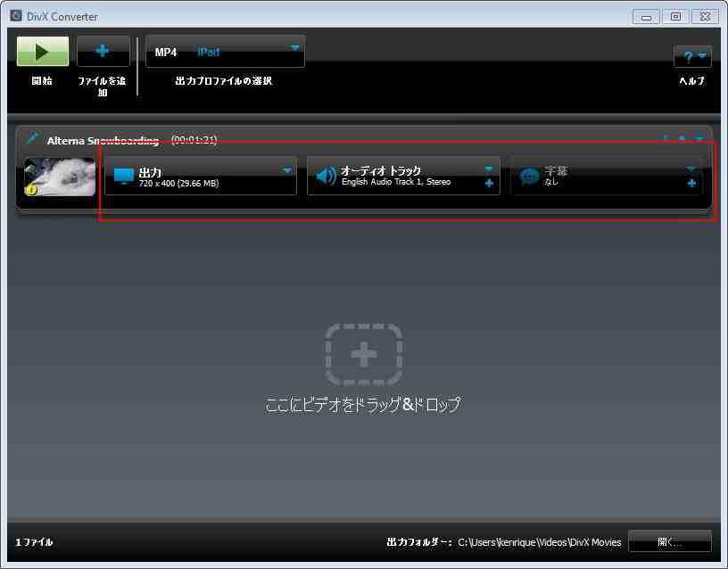Click the blue plus add-files icon
This screenshot has width=728, height=569.
(x=103, y=50)
